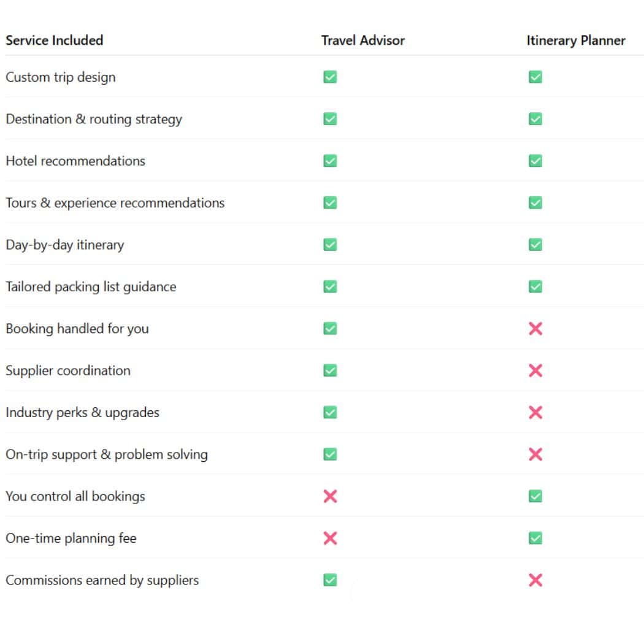Click Itinerary Planner checkmark for Hotel recommendations

tap(535, 161)
